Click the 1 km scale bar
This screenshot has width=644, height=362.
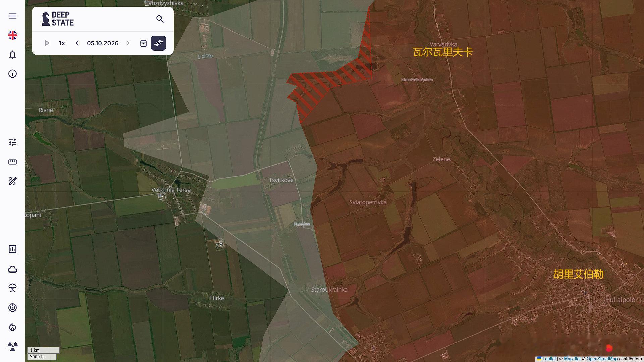(x=44, y=350)
